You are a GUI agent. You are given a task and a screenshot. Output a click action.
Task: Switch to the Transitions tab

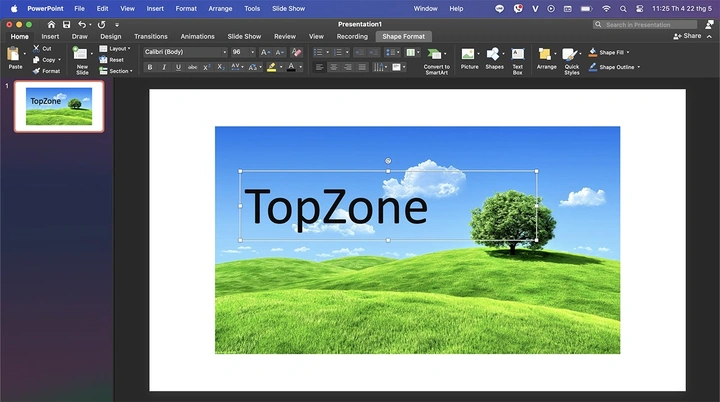[x=151, y=36]
